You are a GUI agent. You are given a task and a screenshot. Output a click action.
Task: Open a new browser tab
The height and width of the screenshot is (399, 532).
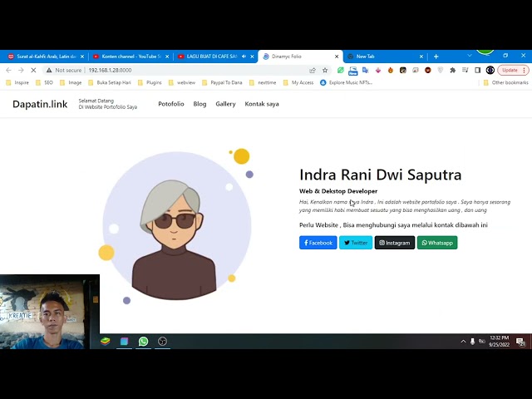point(436,57)
